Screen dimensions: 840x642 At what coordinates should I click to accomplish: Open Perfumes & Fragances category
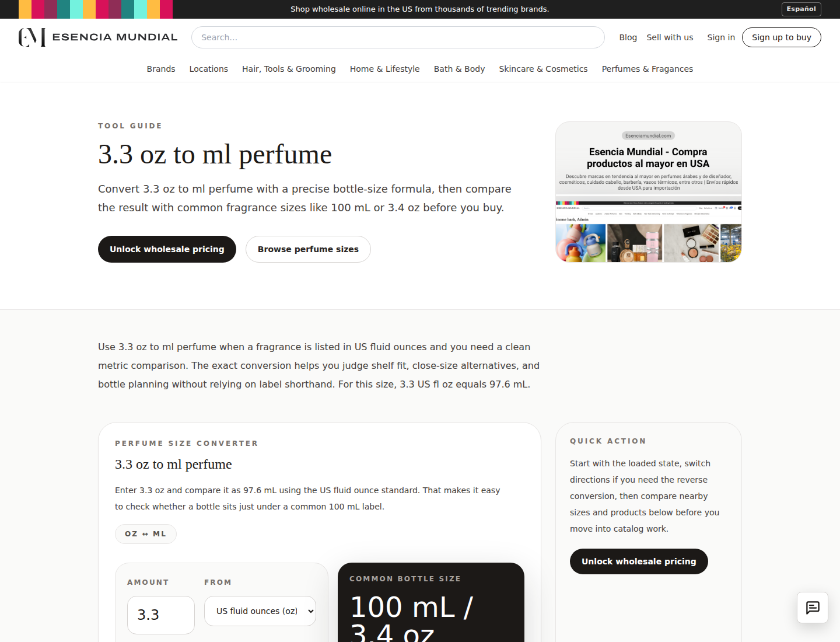(x=647, y=69)
